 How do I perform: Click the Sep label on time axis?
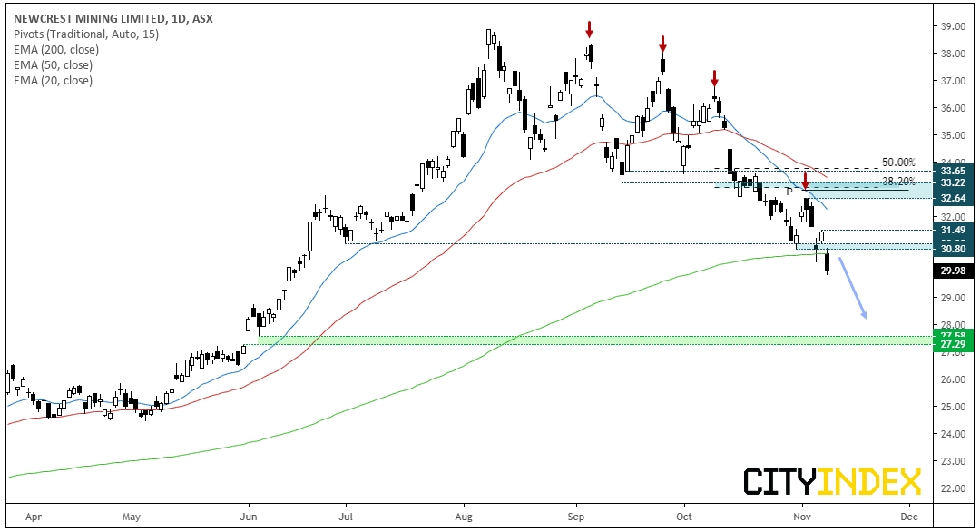575,517
